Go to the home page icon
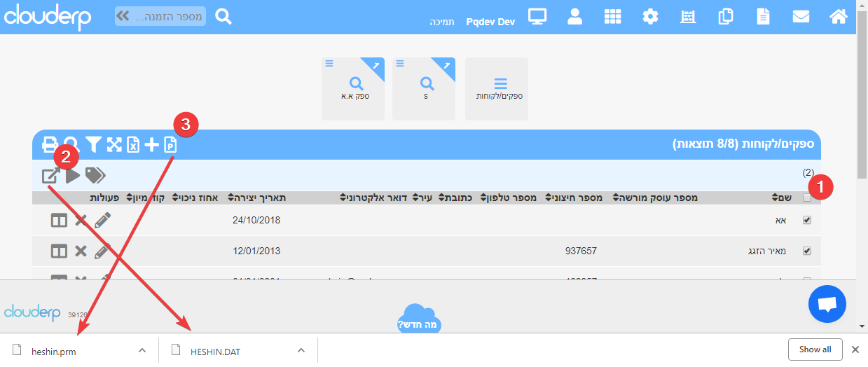 (x=838, y=17)
